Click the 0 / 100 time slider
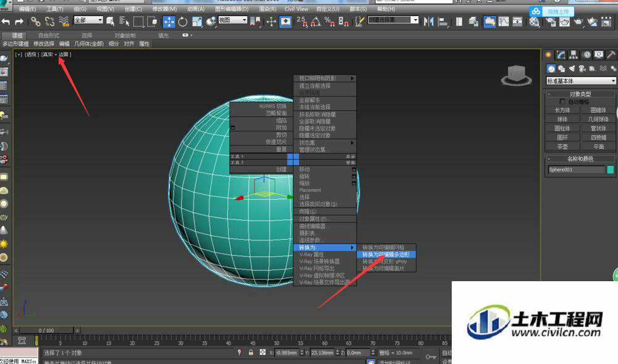Viewport: 618px width, 364px height. coord(46,330)
